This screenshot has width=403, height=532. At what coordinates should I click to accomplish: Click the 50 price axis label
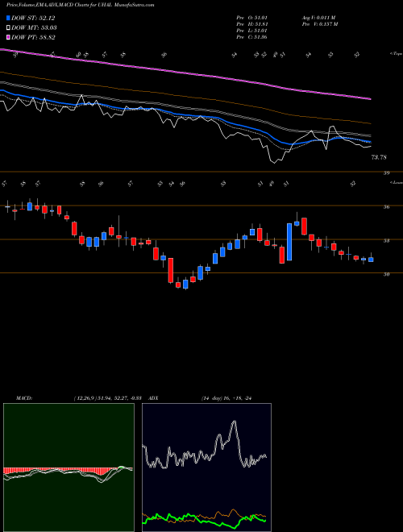(x=386, y=274)
